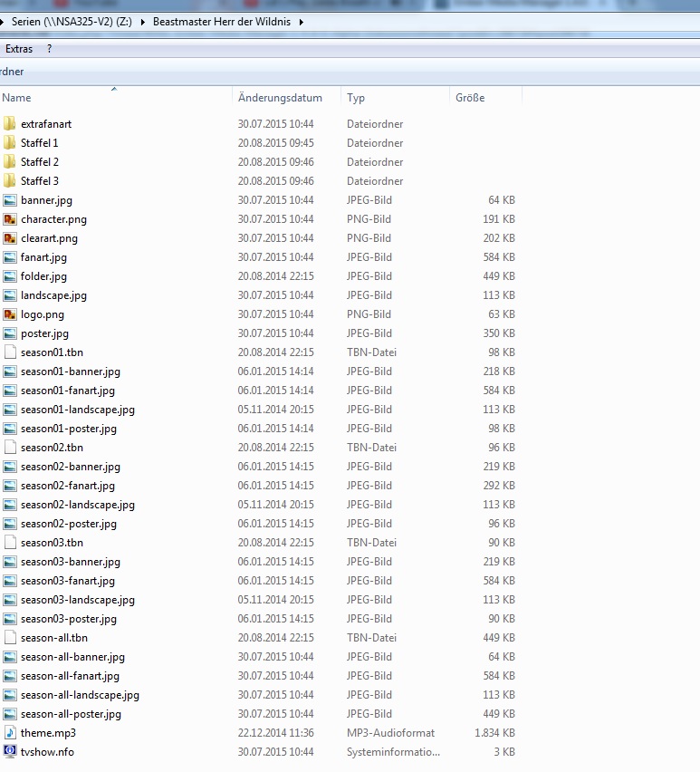Click the 1.834 KB size of theme.mp3
The height and width of the screenshot is (772, 700).
coord(494,733)
